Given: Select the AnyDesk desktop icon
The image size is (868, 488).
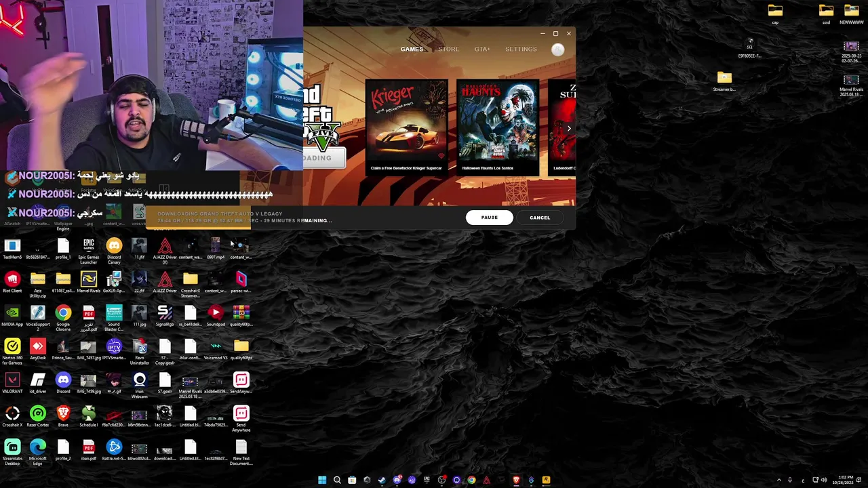Looking at the screenshot, I should pos(37,350).
